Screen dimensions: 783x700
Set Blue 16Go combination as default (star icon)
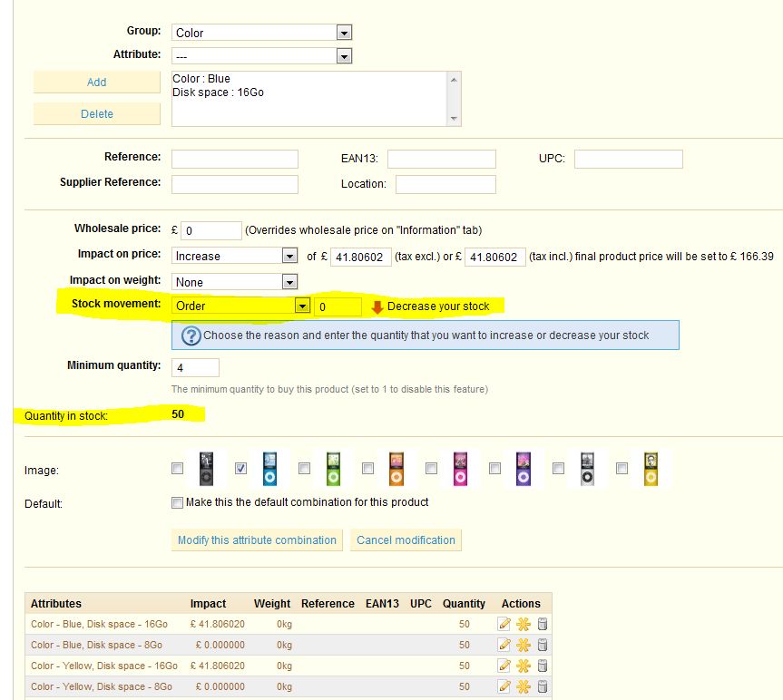[x=524, y=624]
